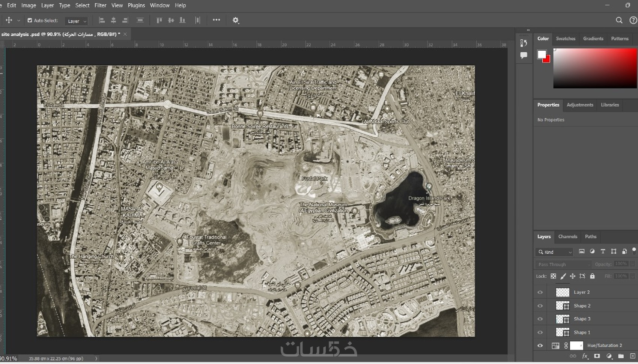Uncheck the Auto-Select checkbox
Viewport: 638px width, 364px height.
tap(30, 20)
